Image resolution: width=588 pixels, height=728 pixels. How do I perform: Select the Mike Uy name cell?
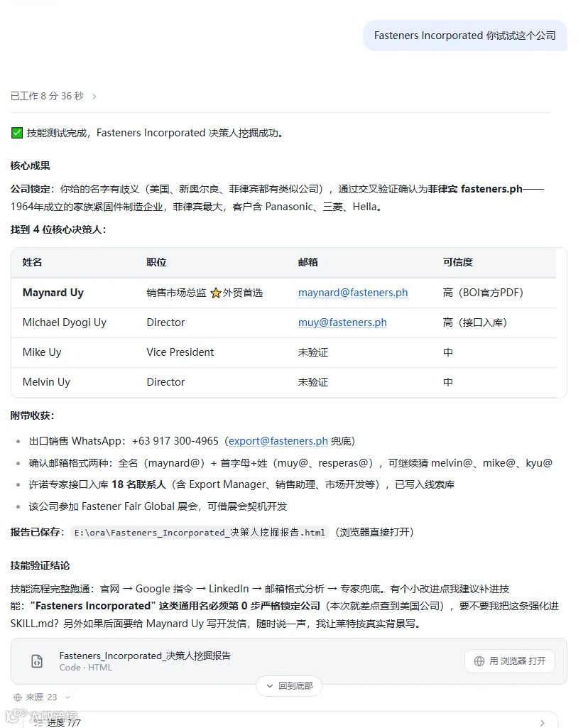[42, 352]
